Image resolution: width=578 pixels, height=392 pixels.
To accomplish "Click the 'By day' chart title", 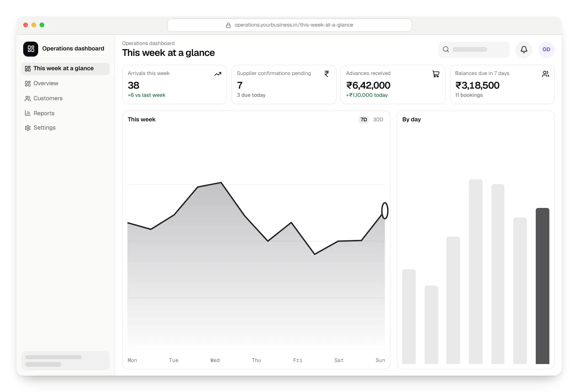I will 411,120.
